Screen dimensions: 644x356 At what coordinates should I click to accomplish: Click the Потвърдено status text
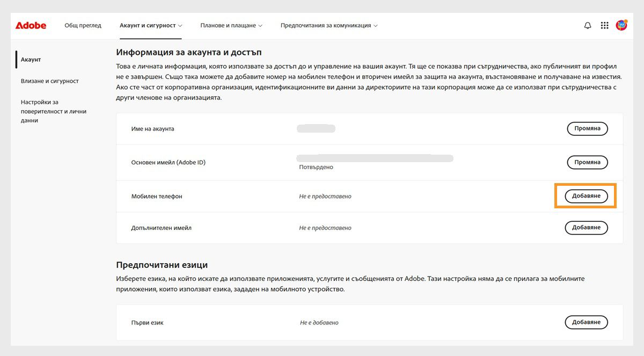[316, 167]
